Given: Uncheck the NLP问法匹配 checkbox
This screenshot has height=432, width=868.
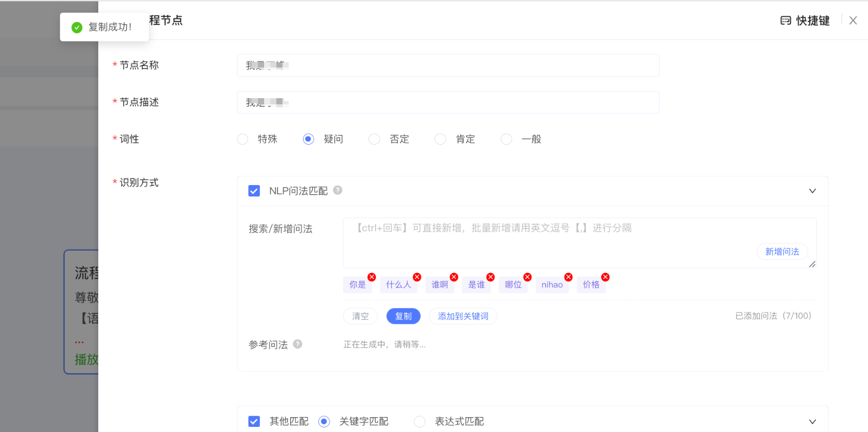Looking at the screenshot, I should pos(254,191).
